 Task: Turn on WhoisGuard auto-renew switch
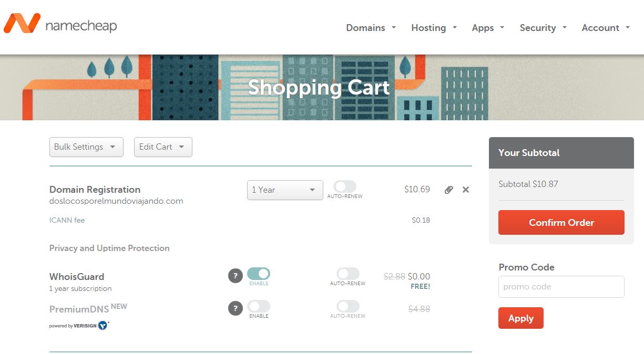(347, 274)
